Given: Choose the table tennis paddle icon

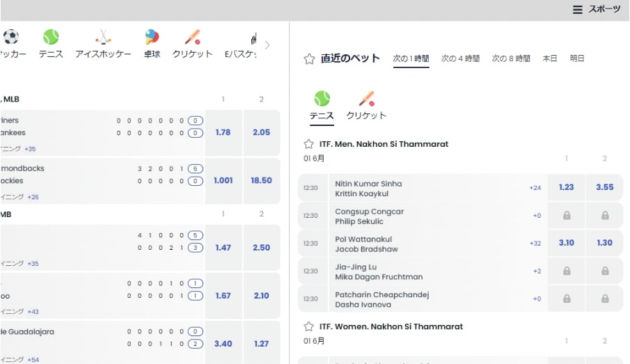Looking at the screenshot, I should (x=152, y=37).
